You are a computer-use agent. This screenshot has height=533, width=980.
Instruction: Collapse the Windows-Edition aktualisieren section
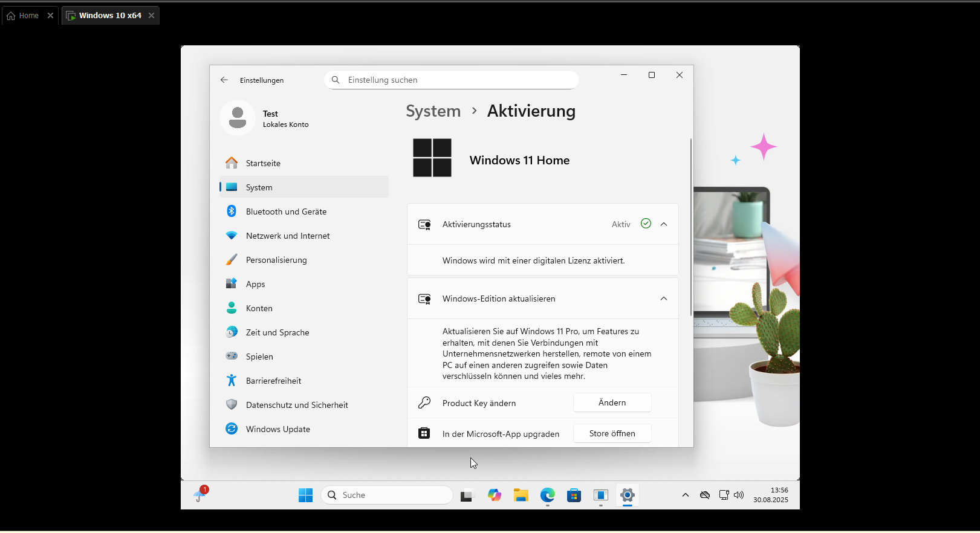(x=664, y=299)
